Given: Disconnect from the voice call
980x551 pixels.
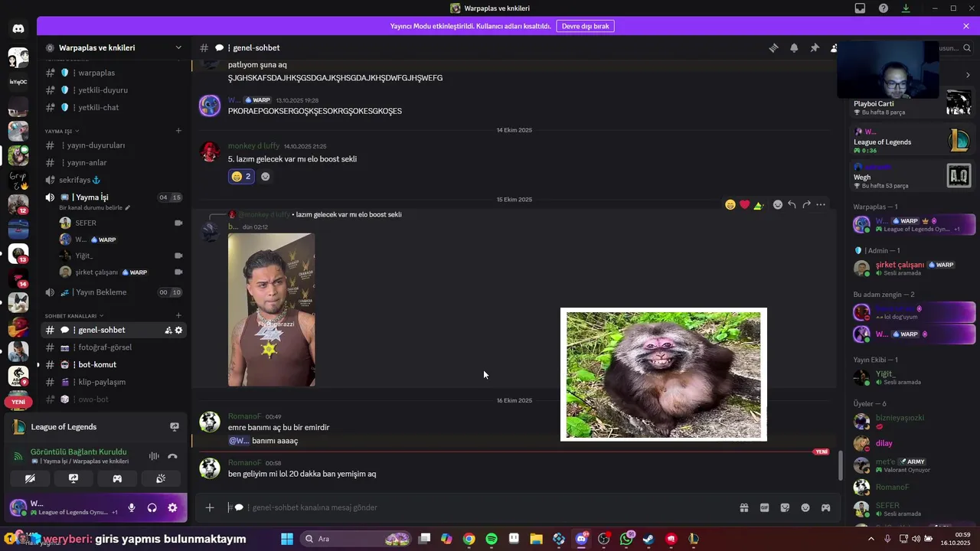Looking at the screenshot, I should tap(172, 456).
